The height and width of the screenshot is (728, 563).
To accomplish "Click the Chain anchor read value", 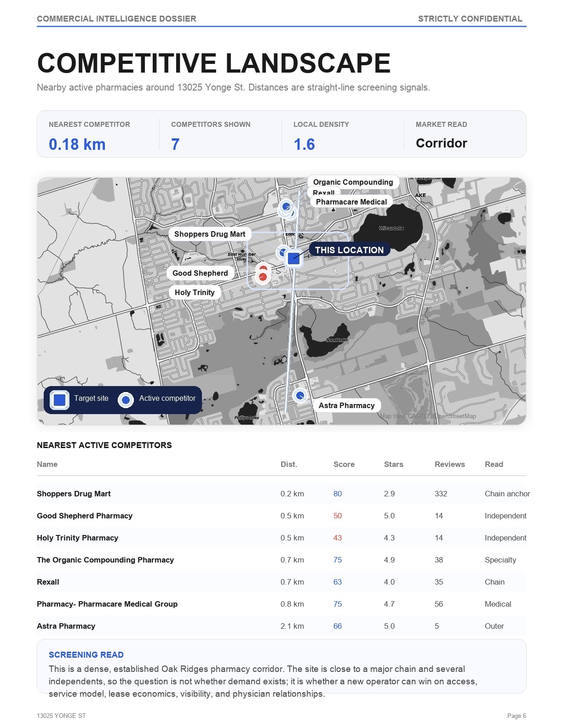I will click(507, 494).
